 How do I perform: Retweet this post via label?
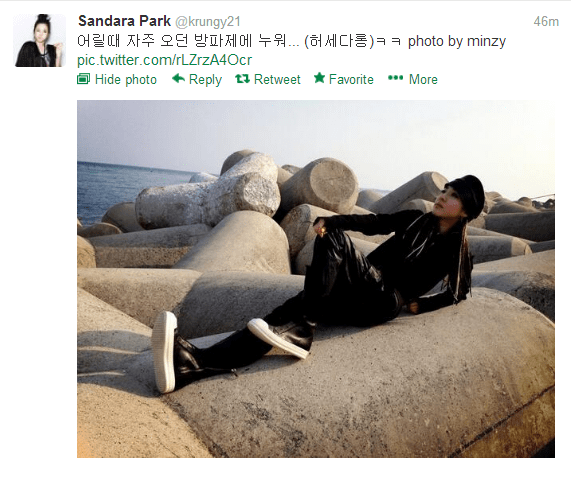point(277,79)
